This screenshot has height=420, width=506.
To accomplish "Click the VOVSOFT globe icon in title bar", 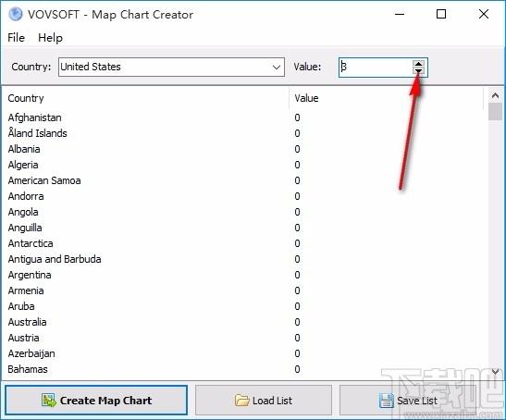I will (x=15, y=14).
